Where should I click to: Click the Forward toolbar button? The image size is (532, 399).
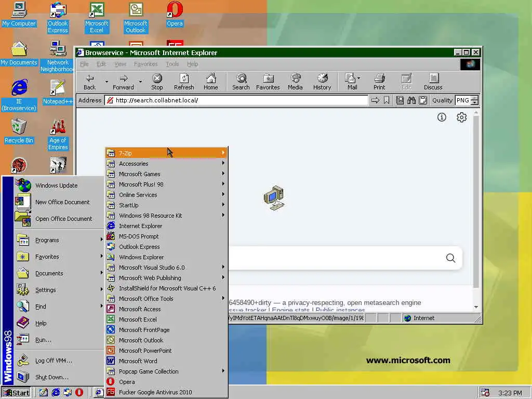coord(123,82)
